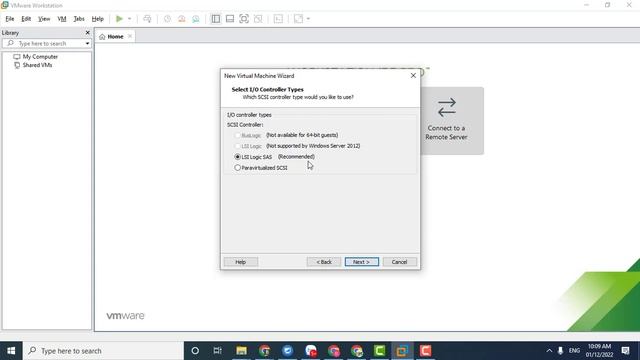This screenshot has width=640, height=360.
Task: Click the Revert to Snapshot icon
Action: point(182,19)
